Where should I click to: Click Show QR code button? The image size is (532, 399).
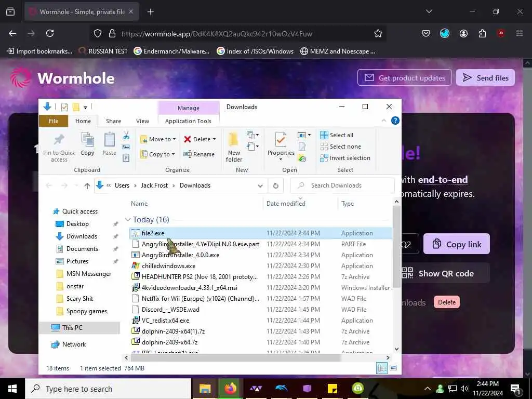446,273
